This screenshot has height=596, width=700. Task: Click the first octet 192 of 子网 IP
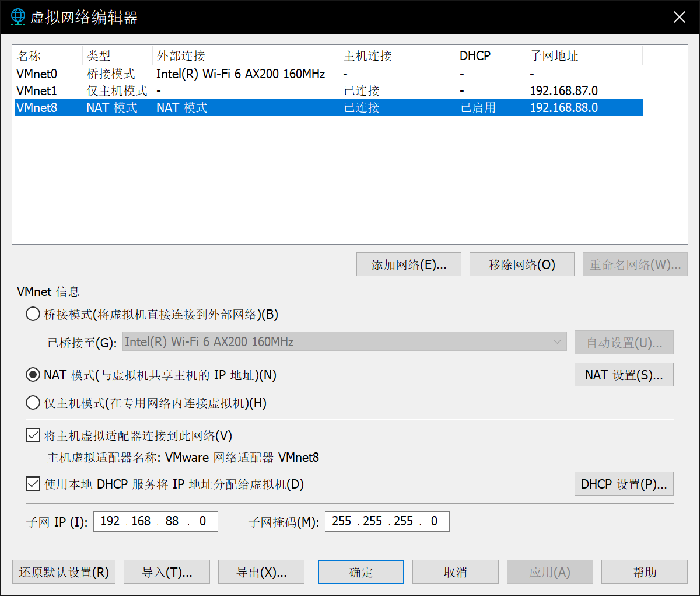tap(110, 521)
